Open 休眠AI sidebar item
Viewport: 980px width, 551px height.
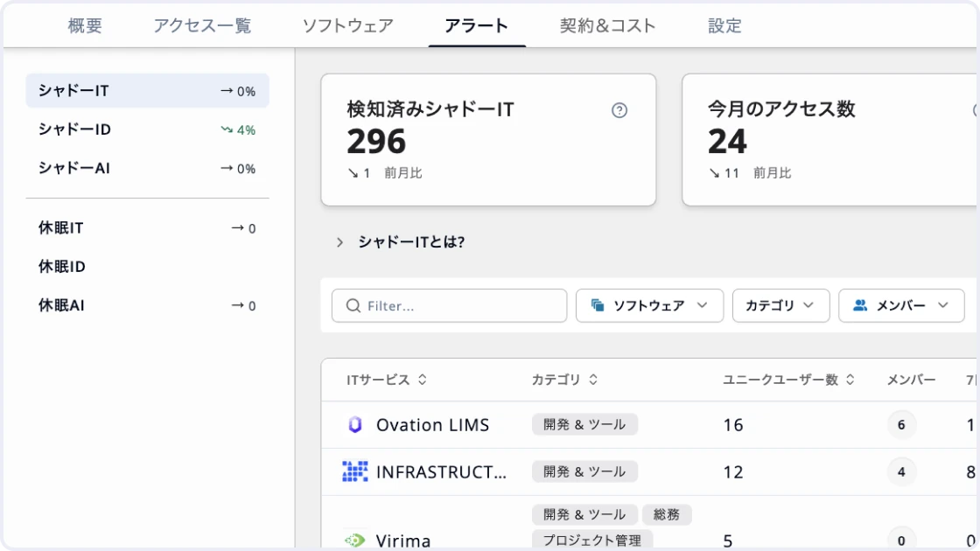[x=148, y=305]
